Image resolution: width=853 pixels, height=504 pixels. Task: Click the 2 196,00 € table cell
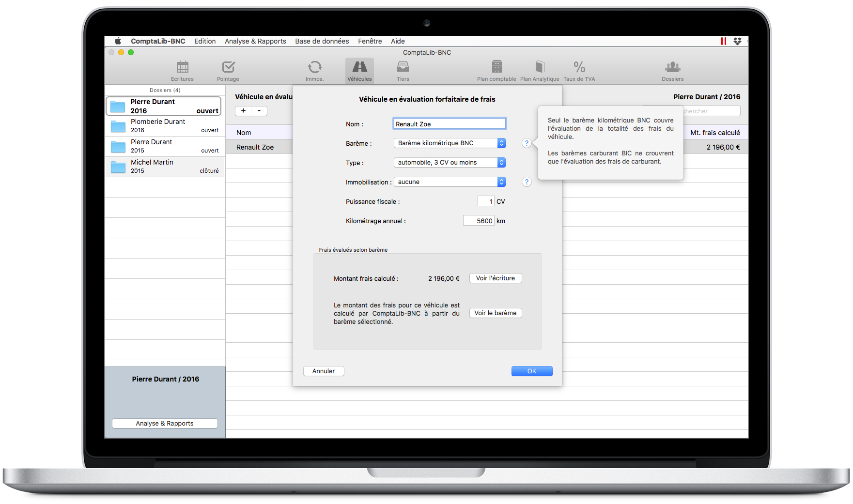tap(723, 147)
